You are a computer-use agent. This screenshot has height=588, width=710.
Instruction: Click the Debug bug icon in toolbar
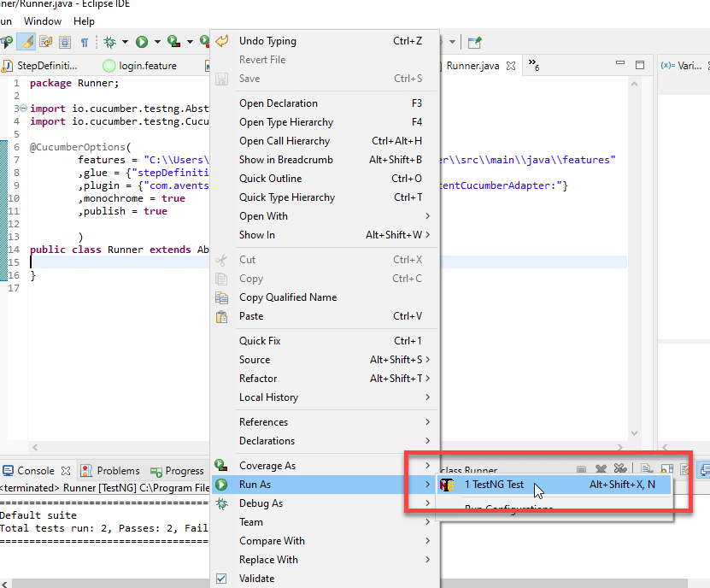click(x=109, y=41)
